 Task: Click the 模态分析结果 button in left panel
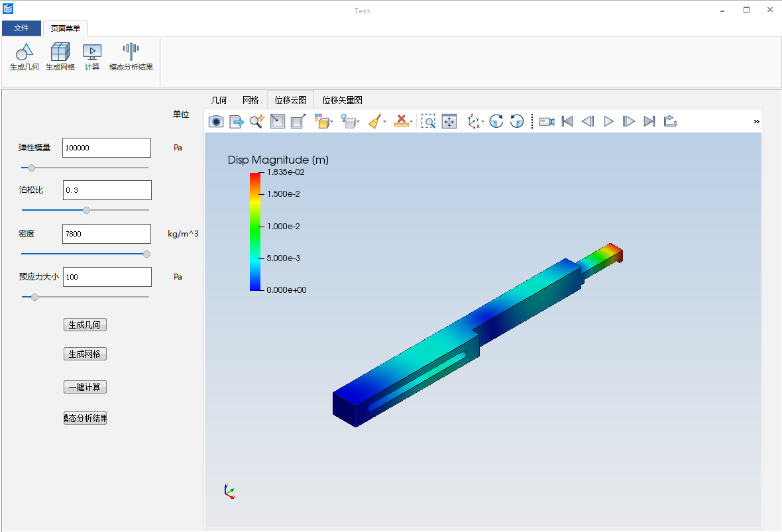click(x=85, y=418)
